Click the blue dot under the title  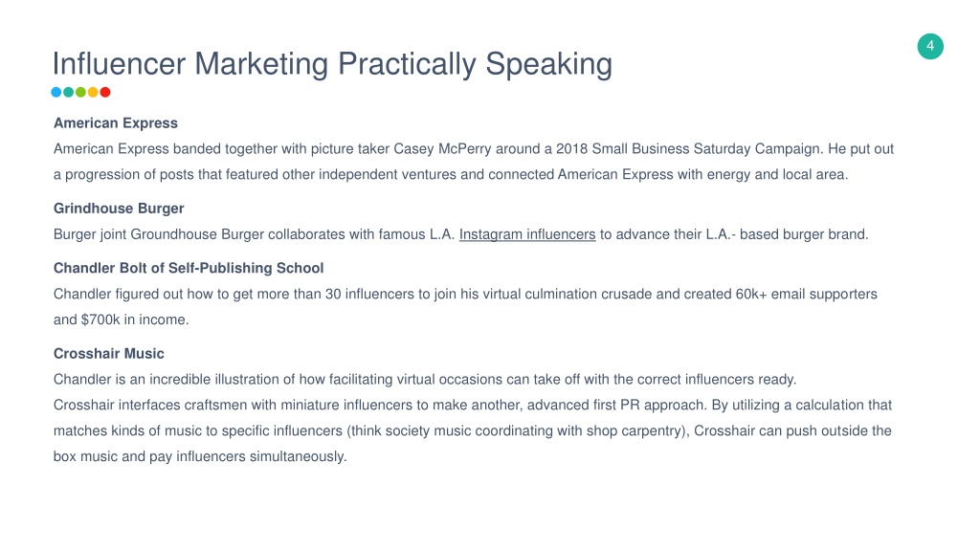(x=56, y=93)
